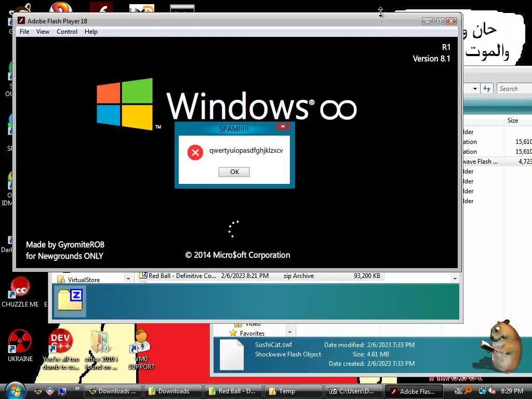Screen dimensions: 532x399
Task: Click the scroll arrow beside Favorites
Action: tap(290, 332)
